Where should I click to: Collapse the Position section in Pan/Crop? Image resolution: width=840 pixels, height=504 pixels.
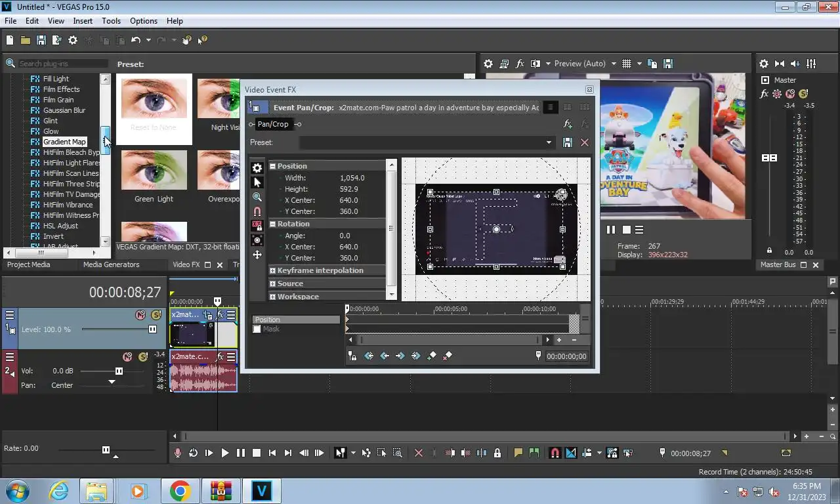pos(272,166)
